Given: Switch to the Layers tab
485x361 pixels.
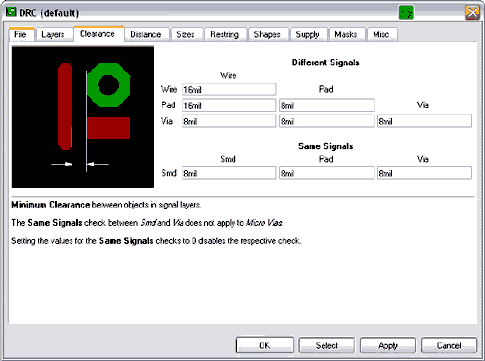Looking at the screenshot, I should [x=54, y=34].
